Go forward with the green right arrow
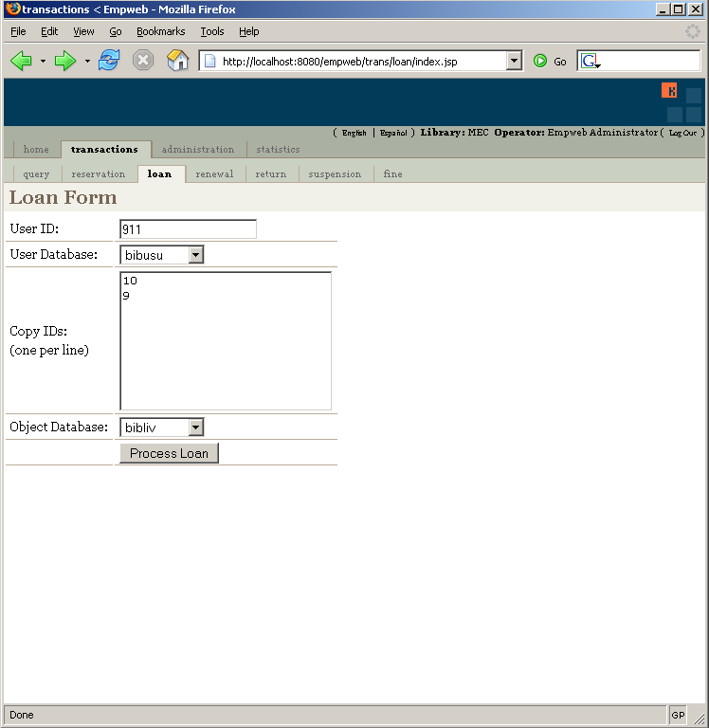Image resolution: width=709 pixels, height=728 pixels. (x=64, y=61)
